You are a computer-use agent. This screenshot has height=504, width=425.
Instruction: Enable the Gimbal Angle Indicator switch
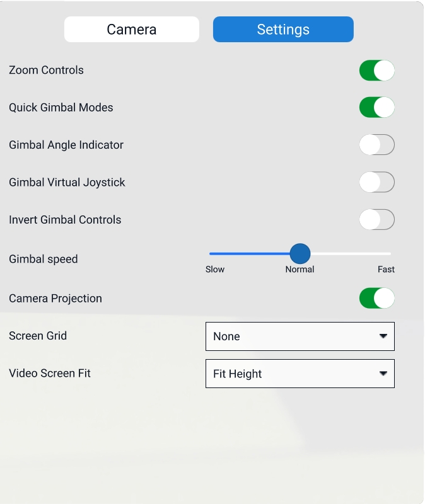pyautogui.click(x=376, y=145)
